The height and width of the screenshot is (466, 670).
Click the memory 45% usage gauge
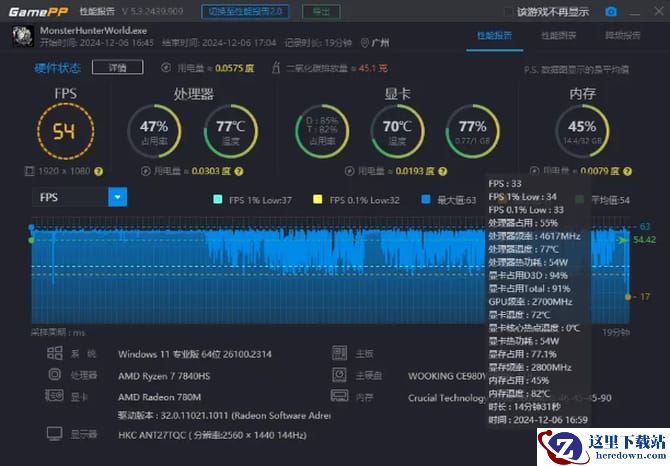pyautogui.click(x=582, y=131)
